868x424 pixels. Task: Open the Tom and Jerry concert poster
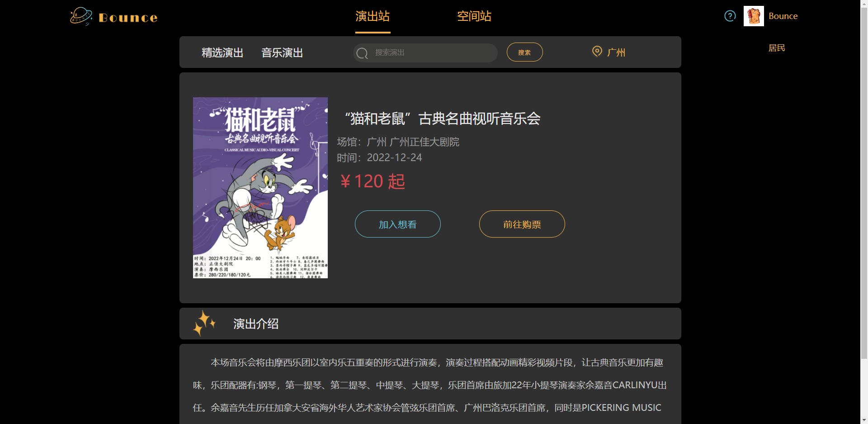[x=260, y=188]
